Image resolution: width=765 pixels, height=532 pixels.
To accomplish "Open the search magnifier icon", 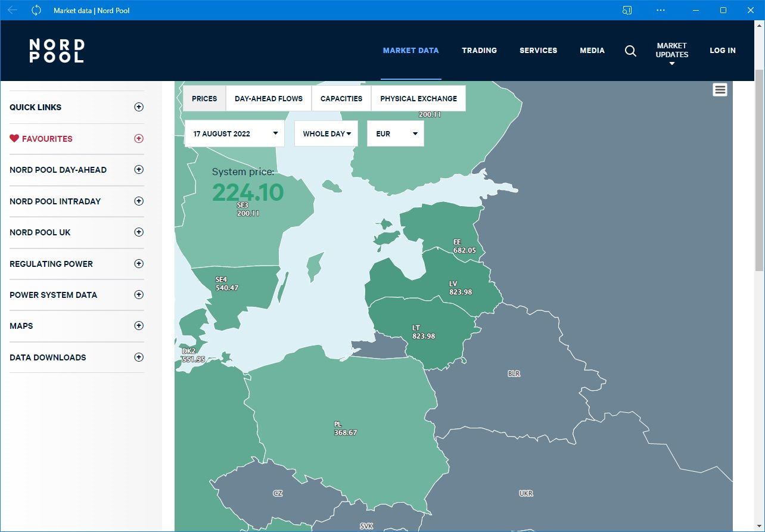I will click(x=630, y=51).
